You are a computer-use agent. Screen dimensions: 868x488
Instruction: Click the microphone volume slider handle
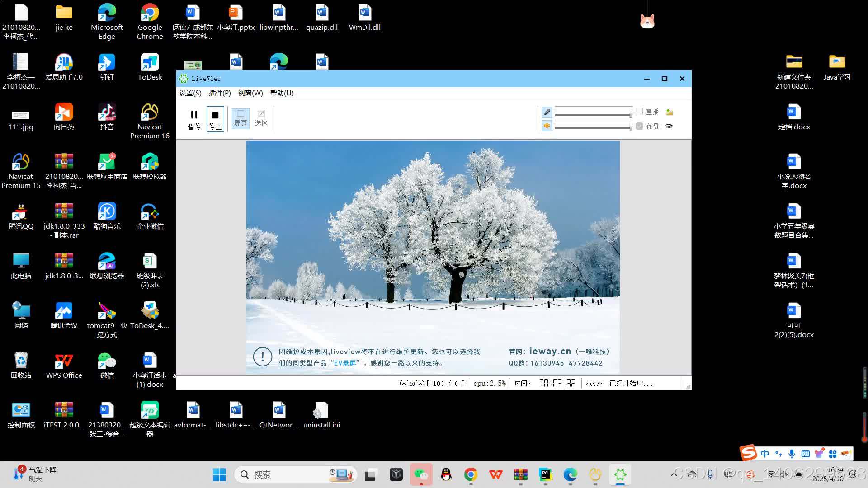(631, 115)
